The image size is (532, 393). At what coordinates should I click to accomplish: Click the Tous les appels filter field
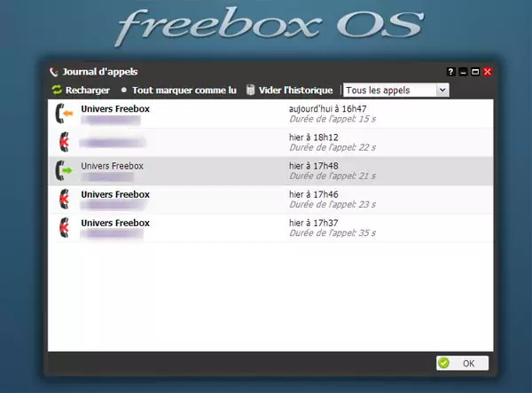(396, 90)
